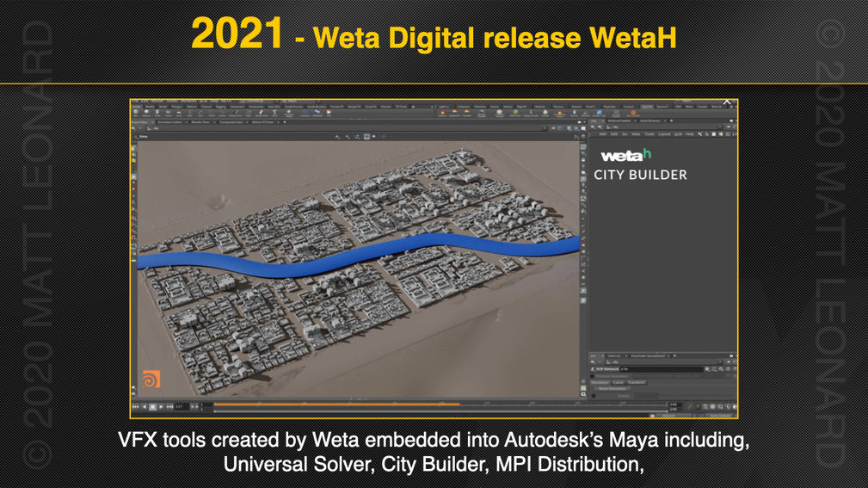The height and width of the screenshot is (488, 868).
Task: Play the timeline forward
Action: (161, 406)
